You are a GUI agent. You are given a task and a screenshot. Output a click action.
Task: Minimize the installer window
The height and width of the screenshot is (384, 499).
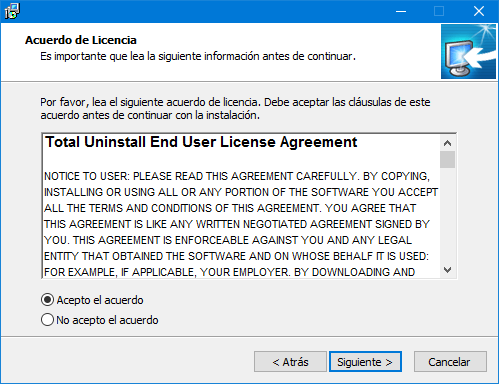401,11
